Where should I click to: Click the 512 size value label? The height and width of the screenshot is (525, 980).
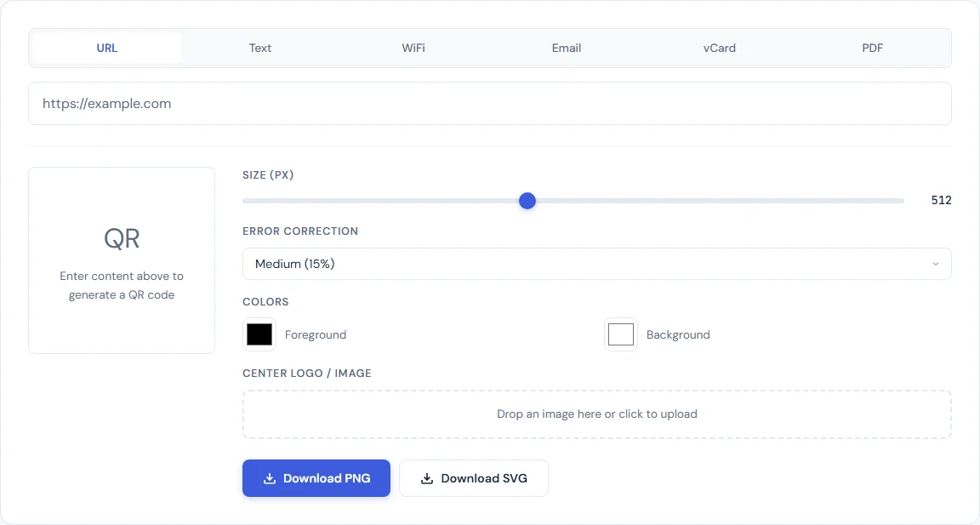click(x=941, y=200)
